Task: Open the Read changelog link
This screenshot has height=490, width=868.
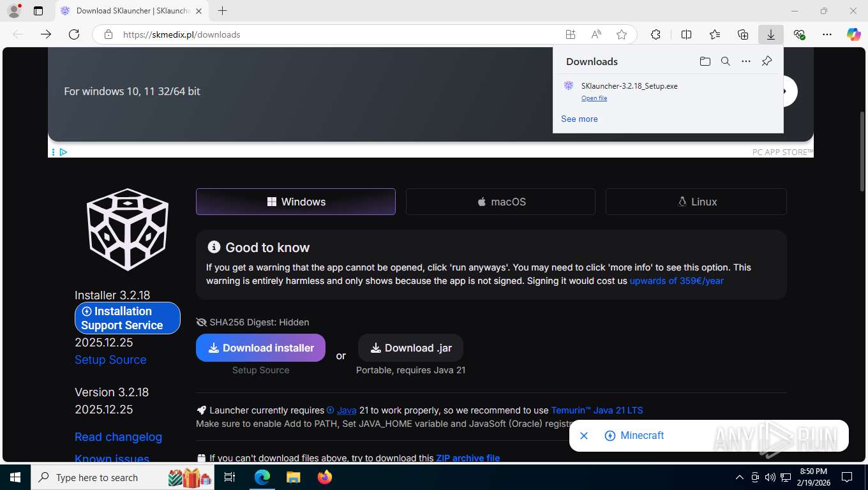Action: [118, 437]
